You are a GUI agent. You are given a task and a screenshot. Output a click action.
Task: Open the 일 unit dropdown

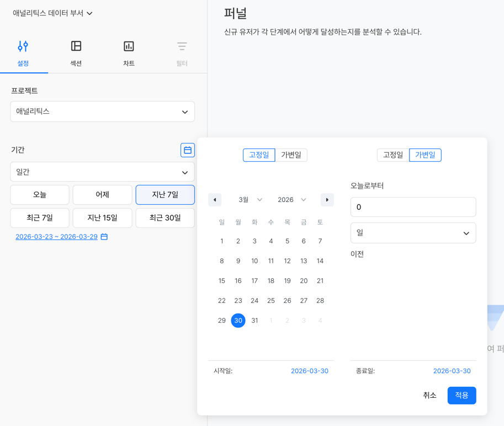413,233
